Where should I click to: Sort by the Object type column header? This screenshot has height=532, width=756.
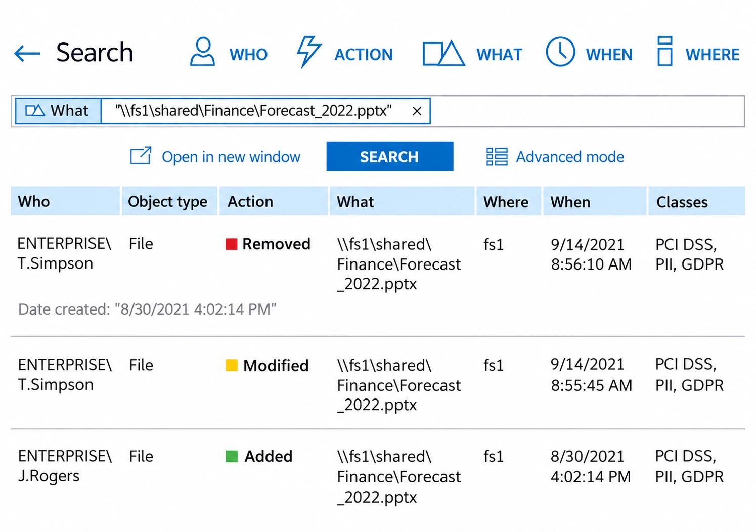point(169,201)
